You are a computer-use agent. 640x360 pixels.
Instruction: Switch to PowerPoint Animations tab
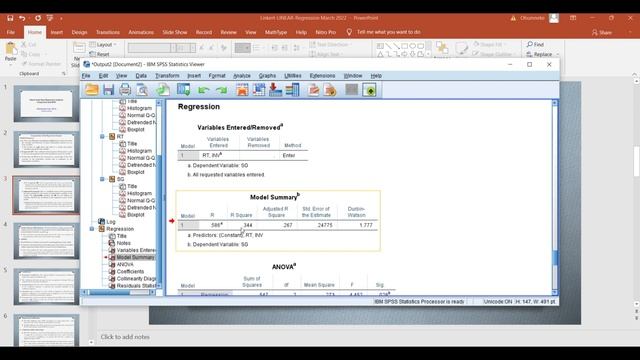coord(141,32)
